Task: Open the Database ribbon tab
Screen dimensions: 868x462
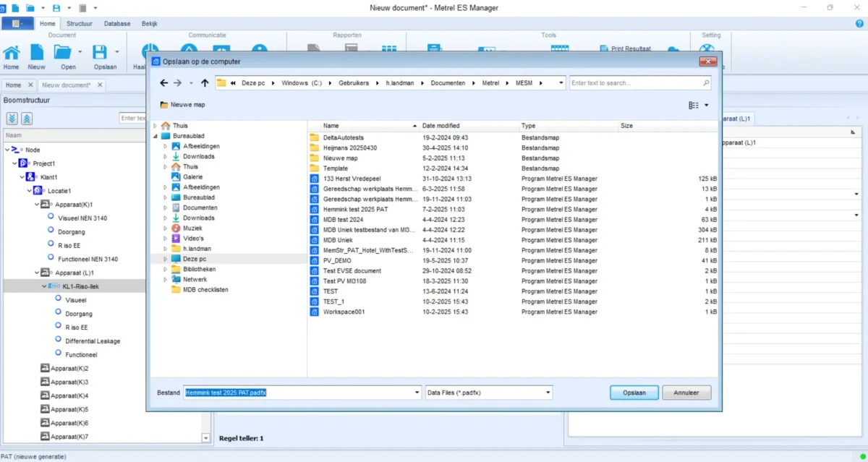Action: (x=117, y=24)
